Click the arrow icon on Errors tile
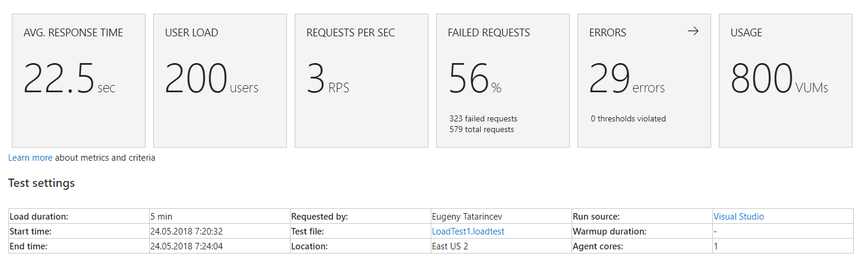Screen dimensions: 868x269 coord(693,32)
